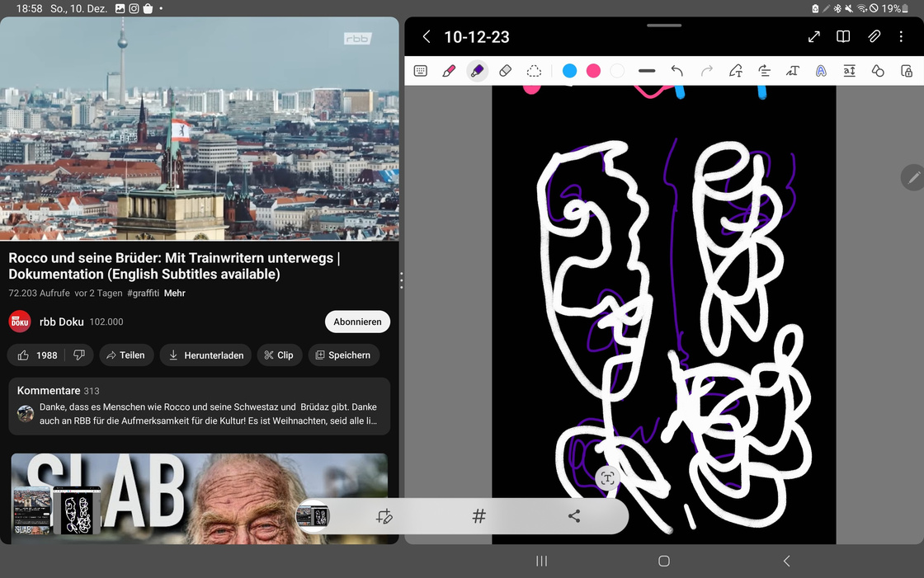Select the pen tool in Notes toolbar
The height and width of the screenshot is (578, 924).
(449, 71)
